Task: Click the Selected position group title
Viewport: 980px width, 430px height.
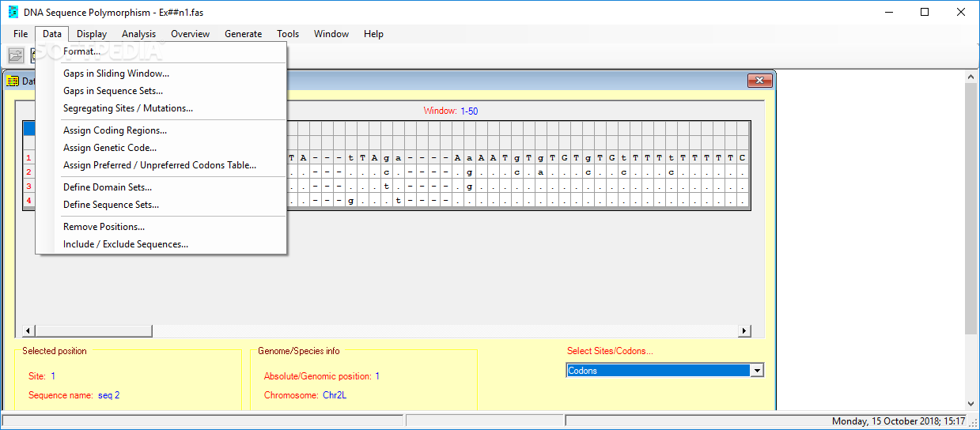Action: (55, 351)
